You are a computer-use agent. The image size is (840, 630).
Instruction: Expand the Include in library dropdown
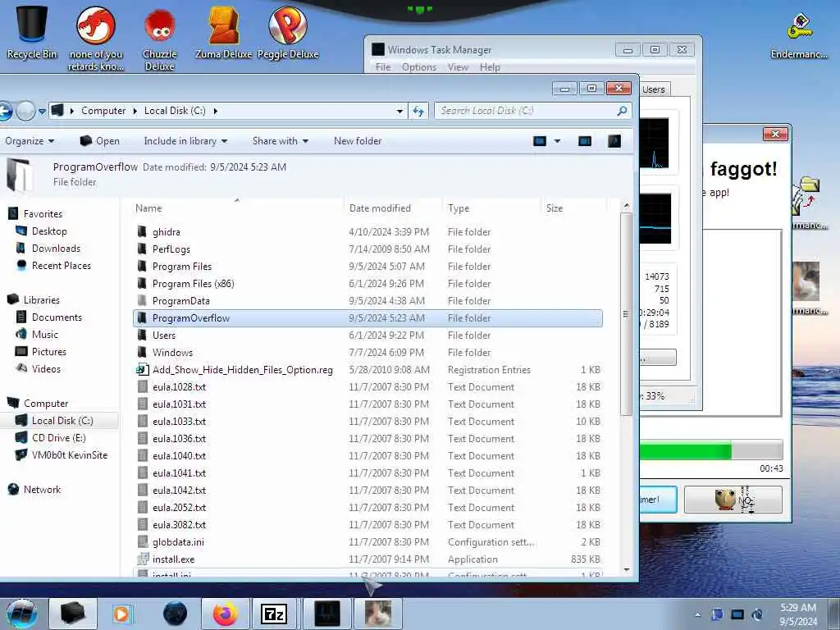pyautogui.click(x=185, y=141)
